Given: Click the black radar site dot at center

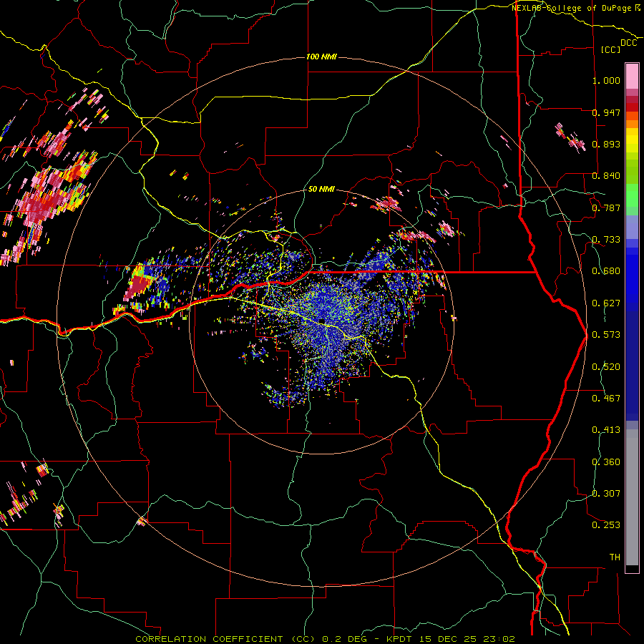Looking at the screenshot, I should click(x=321, y=321).
